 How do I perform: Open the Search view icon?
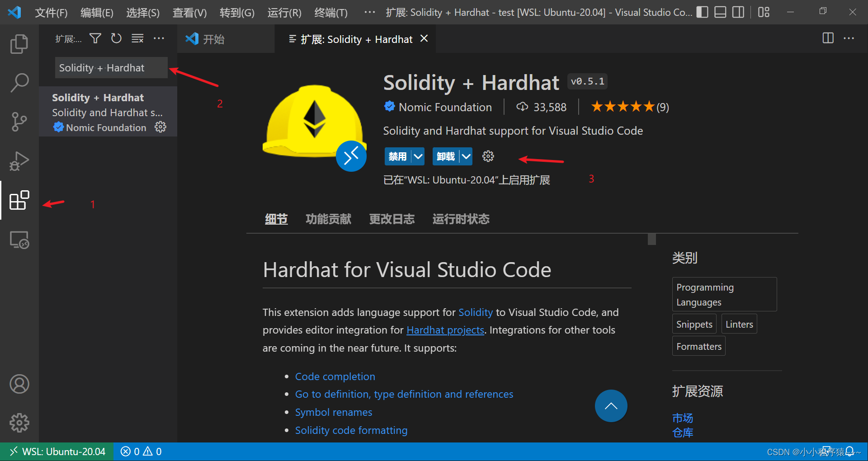click(x=19, y=83)
